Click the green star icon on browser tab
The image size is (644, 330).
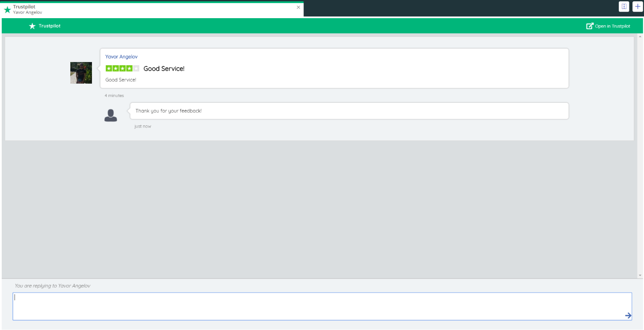tap(7, 10)
